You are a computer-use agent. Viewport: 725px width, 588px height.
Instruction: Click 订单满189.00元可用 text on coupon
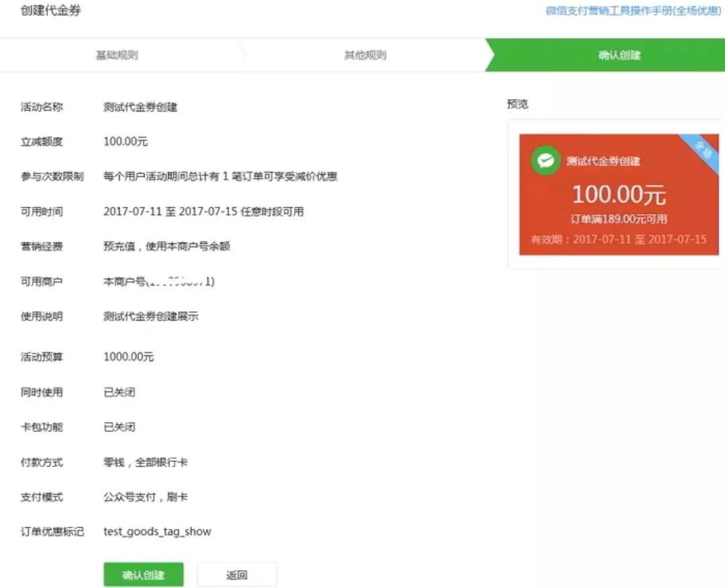pyautogui.click(x=619, y=219)
